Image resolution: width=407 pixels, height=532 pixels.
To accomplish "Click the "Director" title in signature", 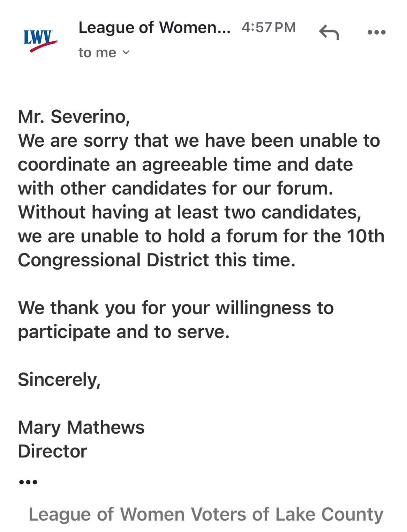I will (x=52, y=451).
